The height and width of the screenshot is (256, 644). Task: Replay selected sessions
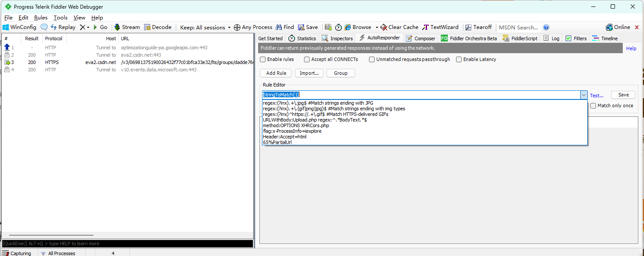coord(63,27)
